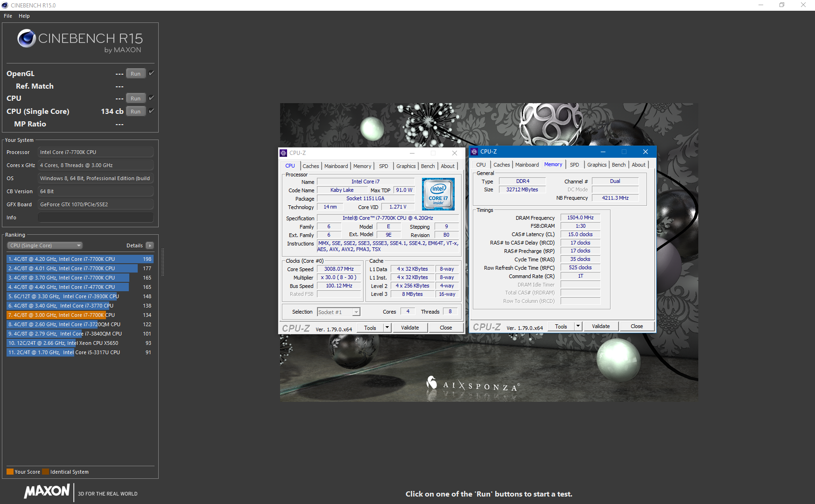Click Validate in the Memory CPU-Z window

tap(601, 326)
